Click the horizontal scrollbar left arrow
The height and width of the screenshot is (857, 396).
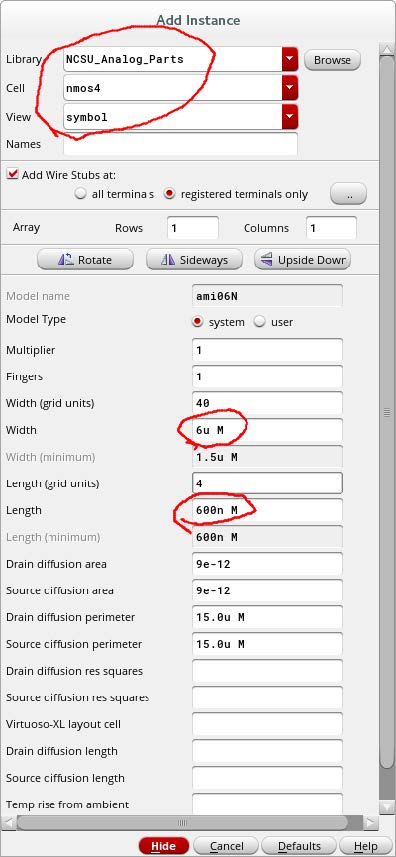pyautogui.click(x=9, y=822)
